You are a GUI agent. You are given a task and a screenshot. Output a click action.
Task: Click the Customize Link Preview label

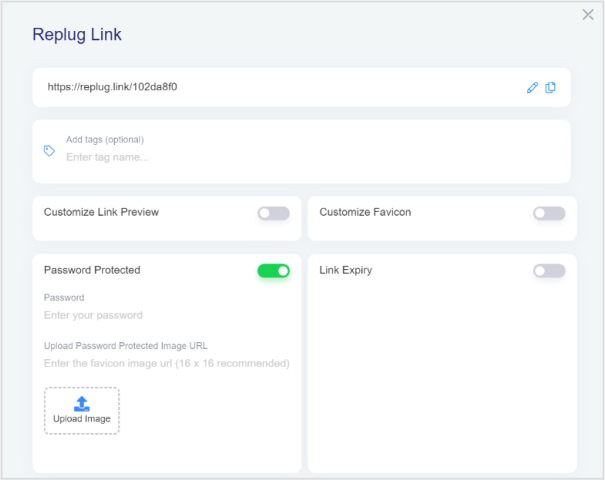click(101, 212)
